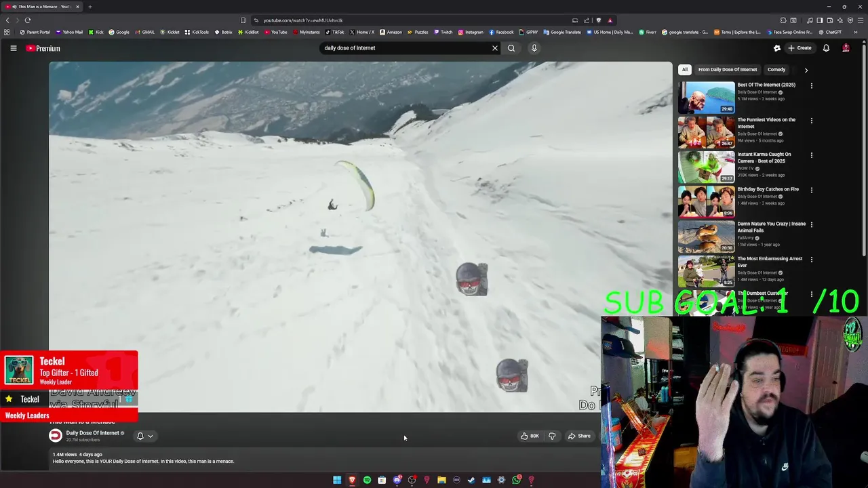The image size is (868, 488).
Task: Open Best Of The Internet (2025) thumbnail
Action: coord(706,97)
